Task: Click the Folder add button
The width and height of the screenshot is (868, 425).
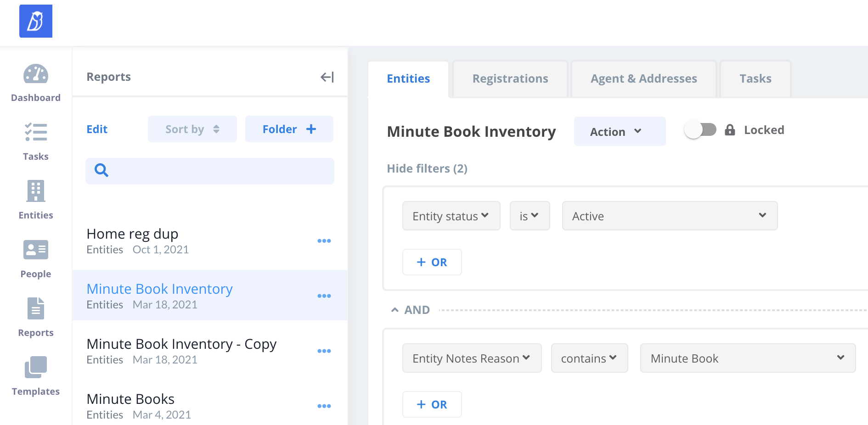Action: pos(289,129)
